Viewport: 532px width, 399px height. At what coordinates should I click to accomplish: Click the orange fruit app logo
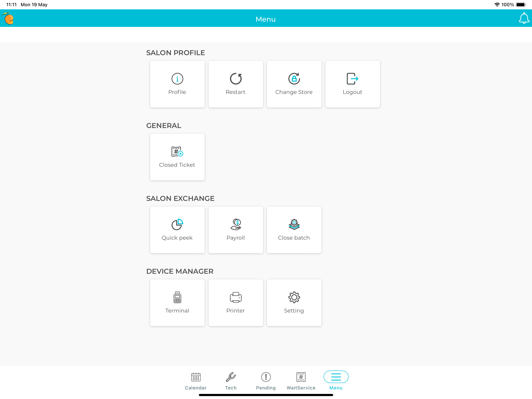8,18
